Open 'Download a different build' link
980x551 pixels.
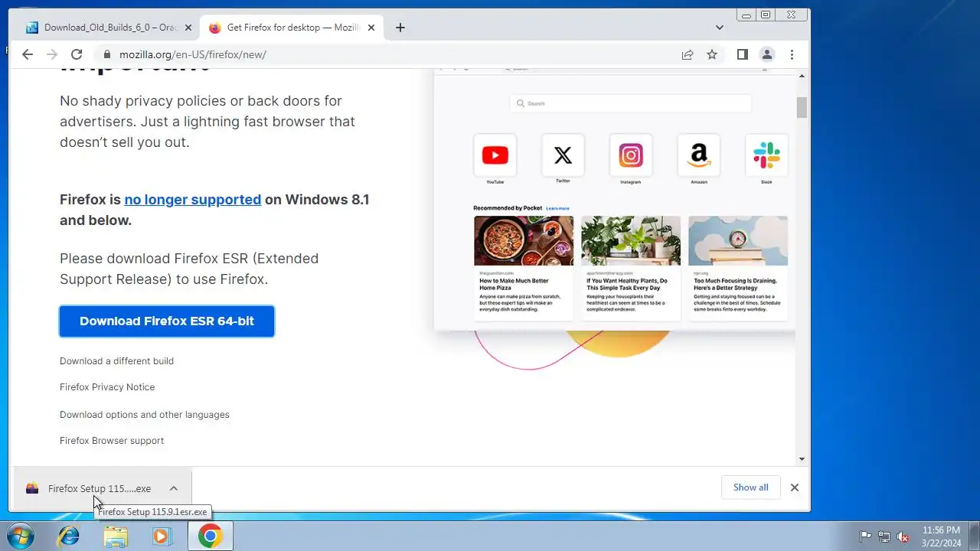(116, 361)
